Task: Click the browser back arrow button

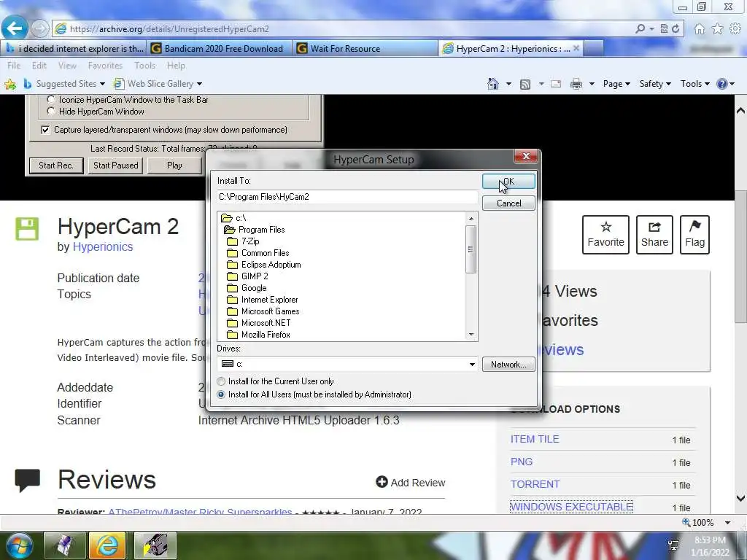Action: coord(15,28)
